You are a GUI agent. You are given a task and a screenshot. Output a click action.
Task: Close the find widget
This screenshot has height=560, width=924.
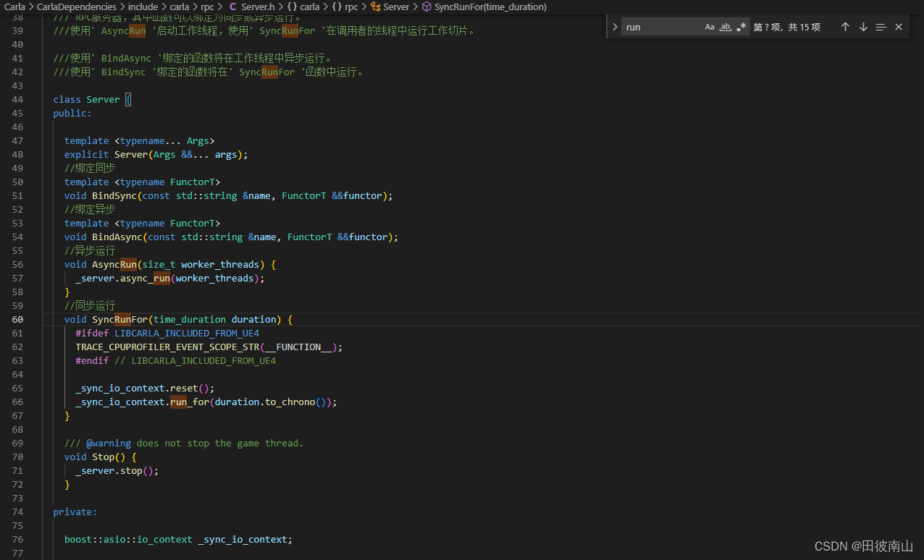tap(899, 27)
